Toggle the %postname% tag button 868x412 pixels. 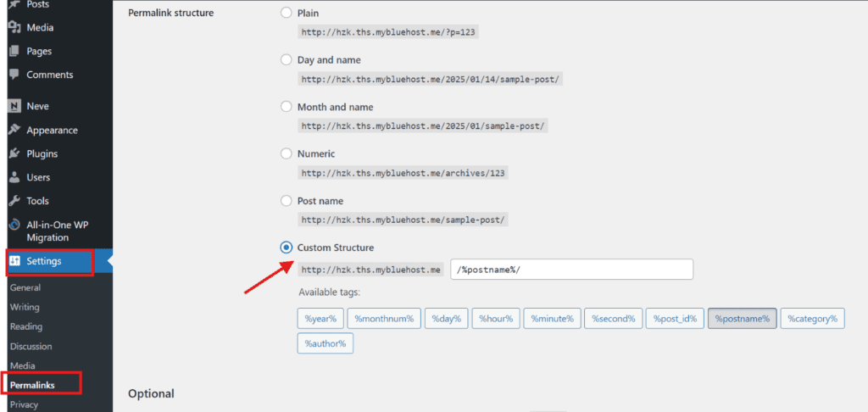(743, 319)
